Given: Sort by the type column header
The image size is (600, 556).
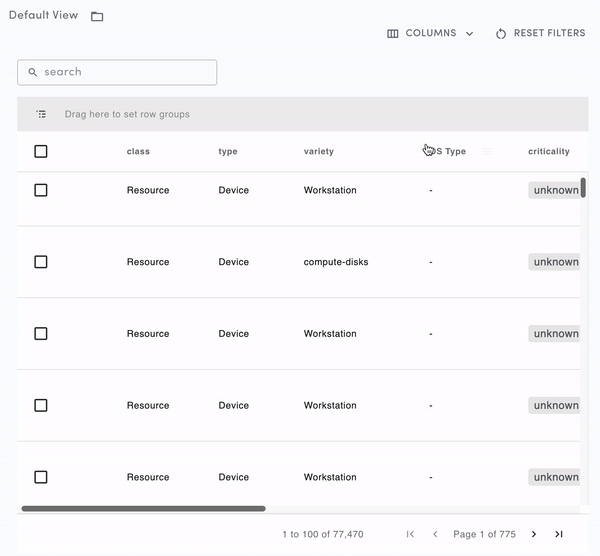Looking at the screenshot, I should tap(228, 151).
